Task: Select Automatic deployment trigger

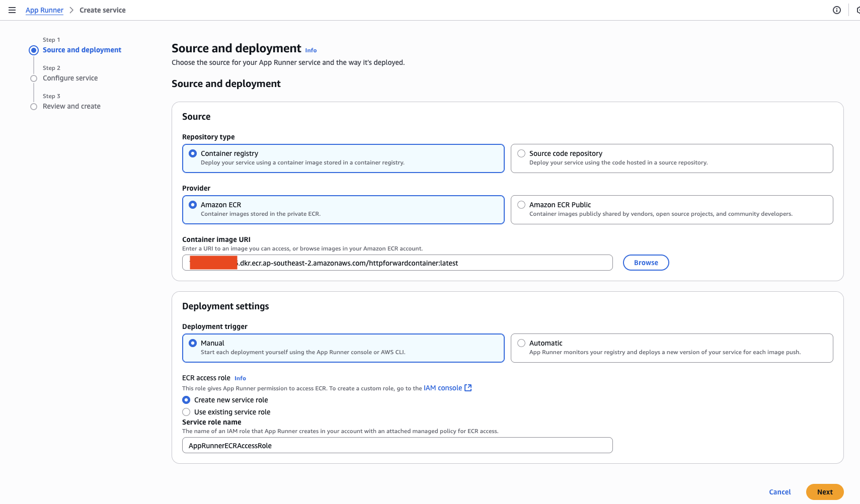Action: click(672, 348)
